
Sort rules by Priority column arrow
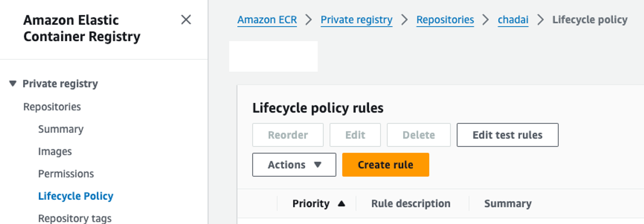(x=341, y=204)
